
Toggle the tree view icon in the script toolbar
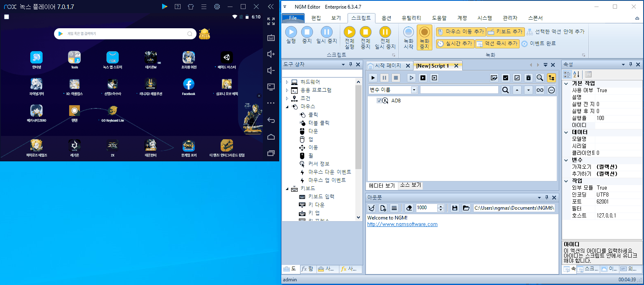(551, 78)
